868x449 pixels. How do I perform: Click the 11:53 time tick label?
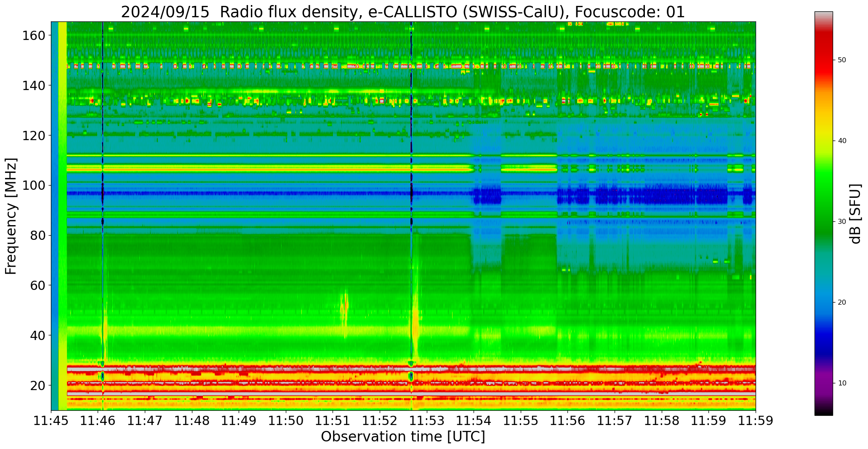click(427, 421)
